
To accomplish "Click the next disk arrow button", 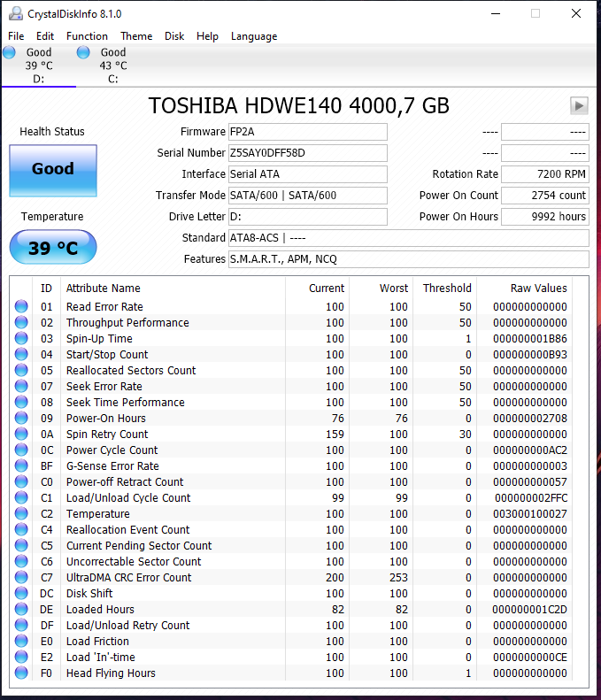I will point(579,106).
